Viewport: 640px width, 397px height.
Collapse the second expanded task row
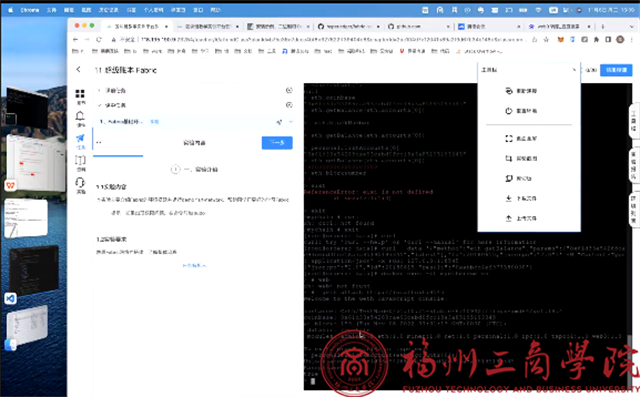99,105
